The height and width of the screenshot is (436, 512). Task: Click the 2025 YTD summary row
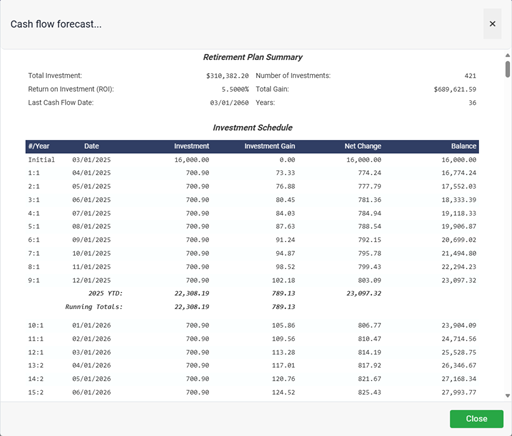[x=252, y=294]
